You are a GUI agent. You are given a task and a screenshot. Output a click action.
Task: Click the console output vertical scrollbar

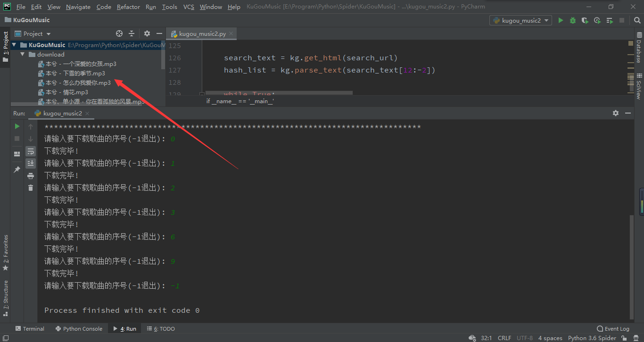(x=632, y=266)
